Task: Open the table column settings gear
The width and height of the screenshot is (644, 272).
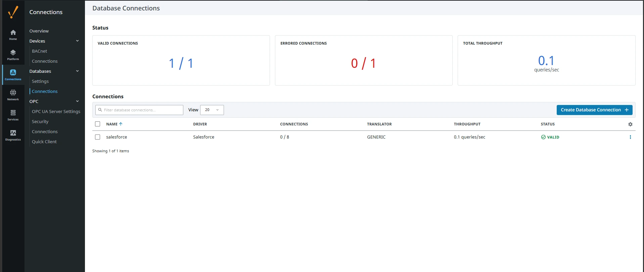Action: coord(630,124)
